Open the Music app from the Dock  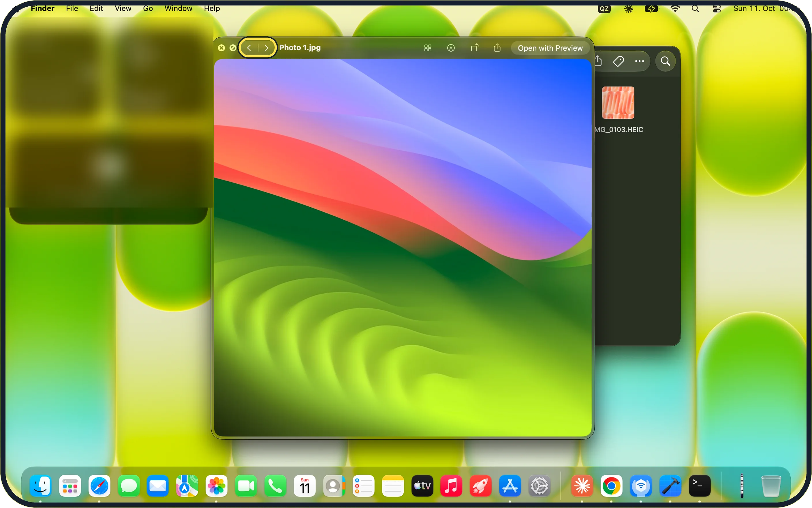[x=451, y=486]
